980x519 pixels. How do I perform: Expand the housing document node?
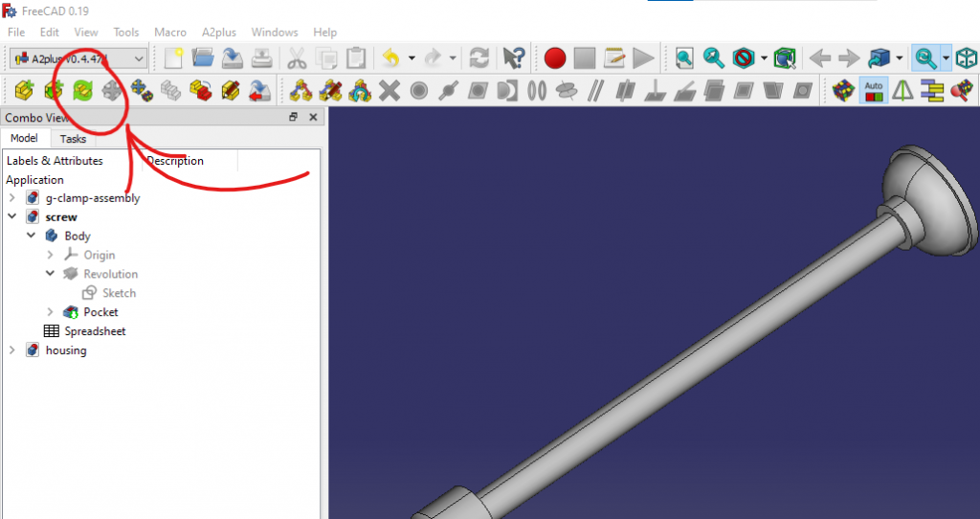pos(11,350)
